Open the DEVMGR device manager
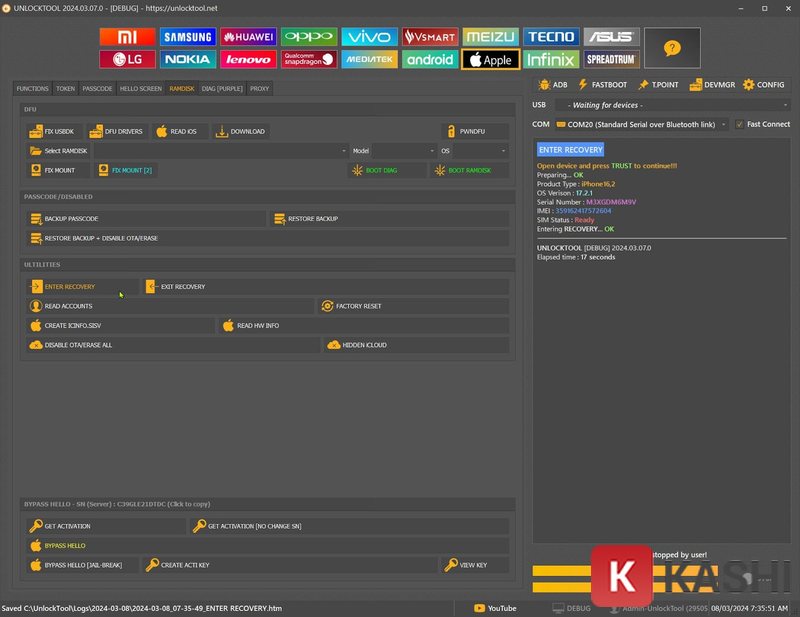The height and width of the screenshot is (617, 800). tap(710, 85)
